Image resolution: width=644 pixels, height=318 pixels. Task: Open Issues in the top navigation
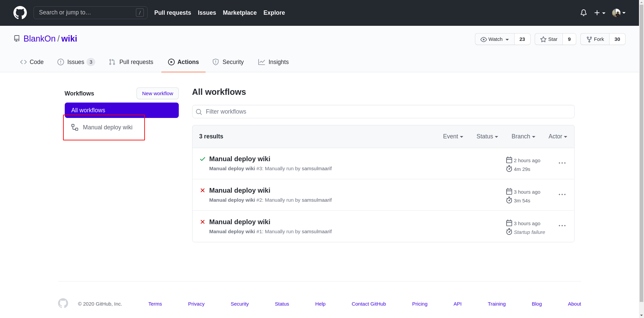pyautogui.click(x=207, y=13)
